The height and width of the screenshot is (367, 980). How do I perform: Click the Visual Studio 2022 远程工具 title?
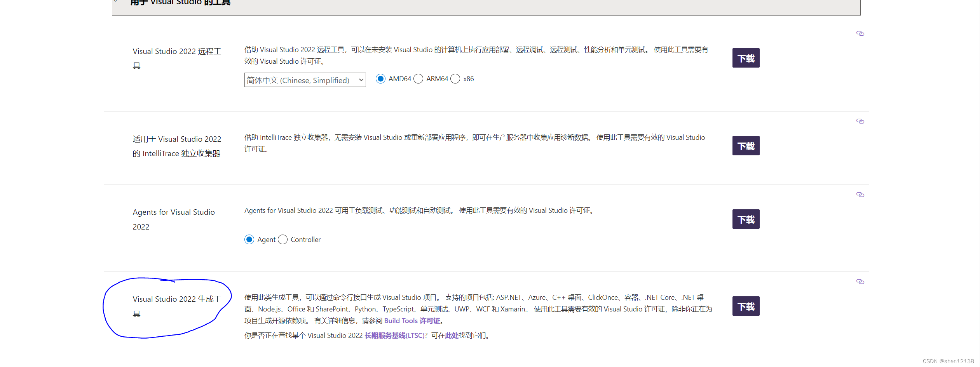pyautogui.click(x=177, y=58)
